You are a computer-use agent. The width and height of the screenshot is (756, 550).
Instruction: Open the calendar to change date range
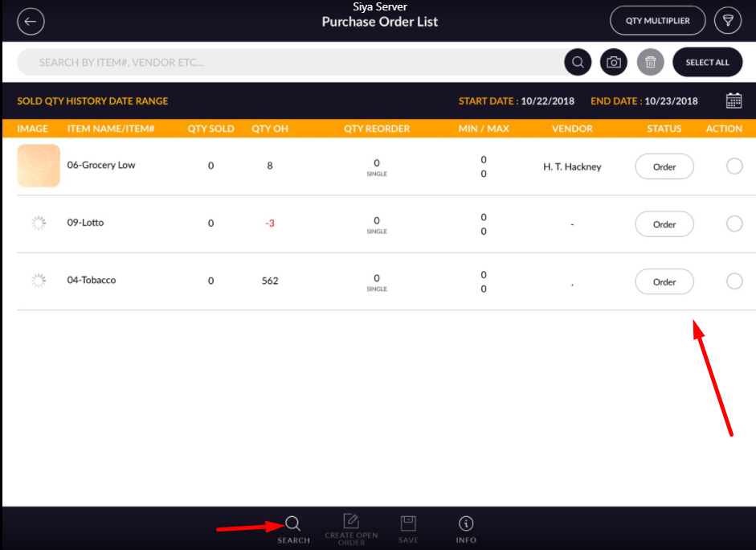pos(734,101)
